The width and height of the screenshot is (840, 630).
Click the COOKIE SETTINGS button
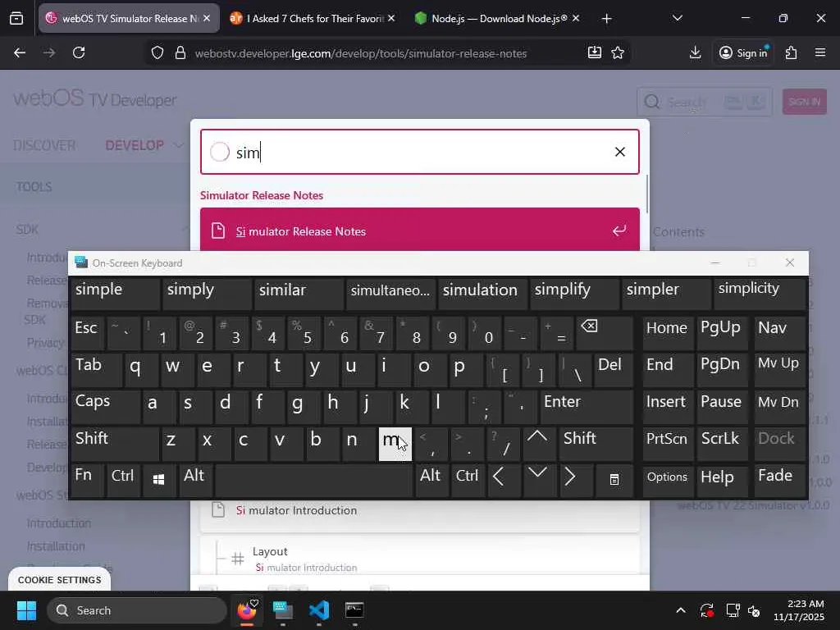tap(59, 580)
